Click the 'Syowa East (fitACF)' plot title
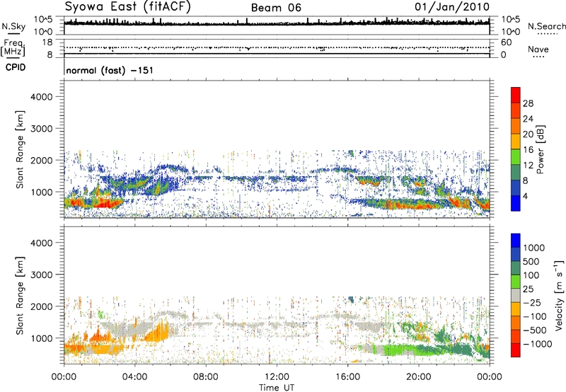 [127, 6]
